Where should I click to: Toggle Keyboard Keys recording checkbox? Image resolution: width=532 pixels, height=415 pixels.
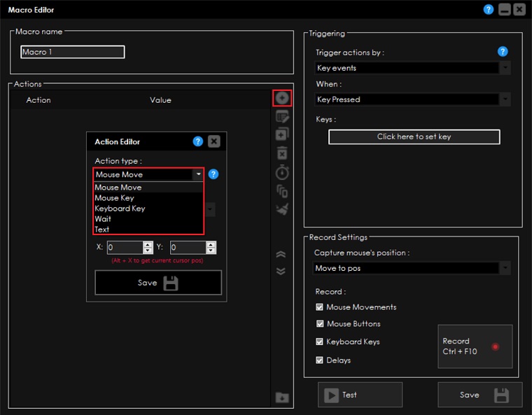(319, 342)
